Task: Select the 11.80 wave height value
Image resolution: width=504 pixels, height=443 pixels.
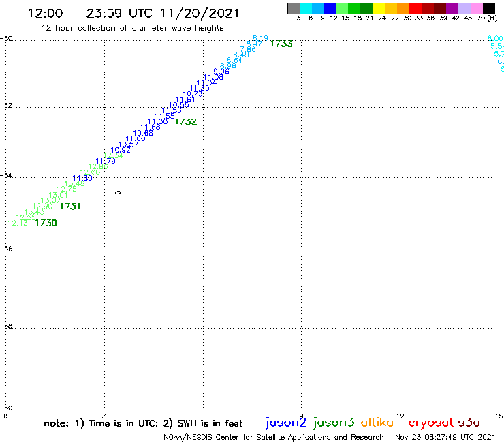Action: [x=82, y=178]
